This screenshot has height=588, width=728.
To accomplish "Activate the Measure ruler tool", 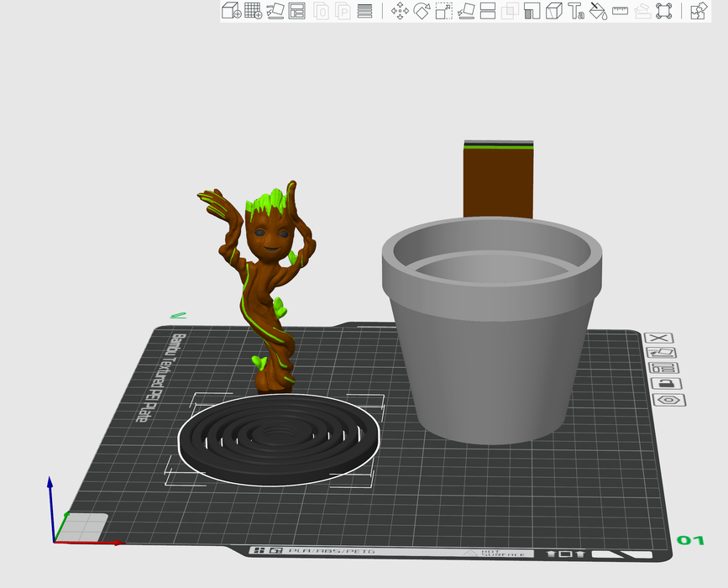I will pyautogui.click(x=621, y=11).
